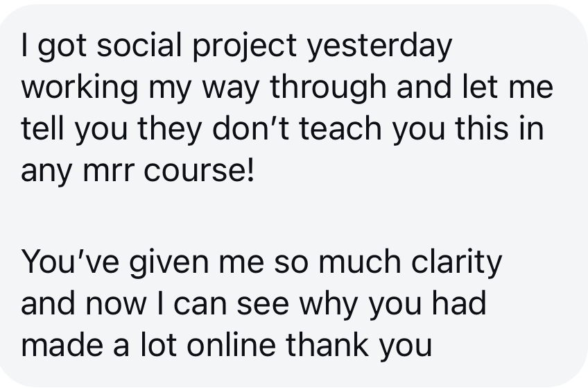Click the word 'working' in second line
588x388 pixels.
[80, 88]
